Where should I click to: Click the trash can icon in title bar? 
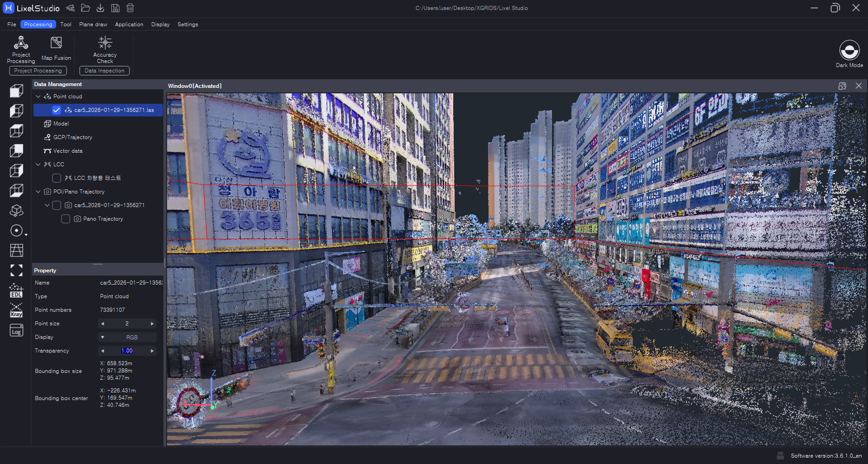pyautogui.click(x=130, y=8)
